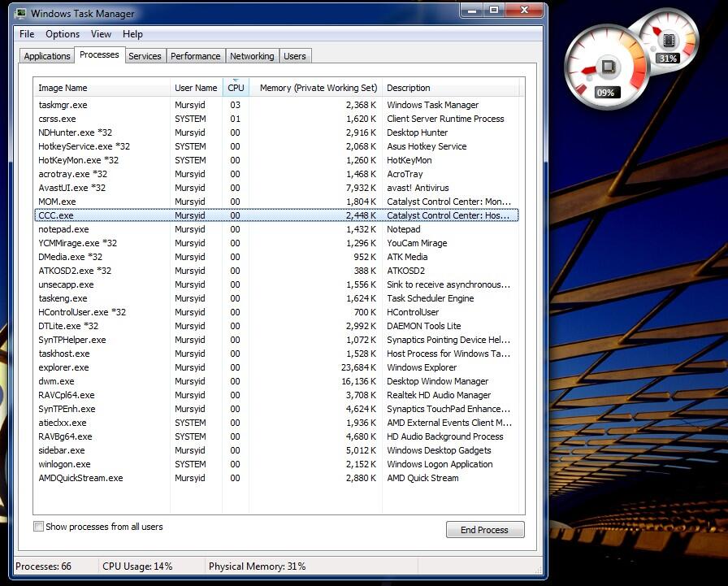Go to the Services tab
The image size is (728, 586).
tap(145, 56)
